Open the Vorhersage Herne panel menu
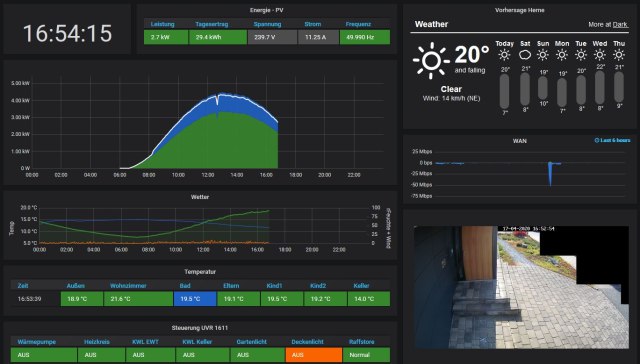The image size is (640, 364). (520, 10)
